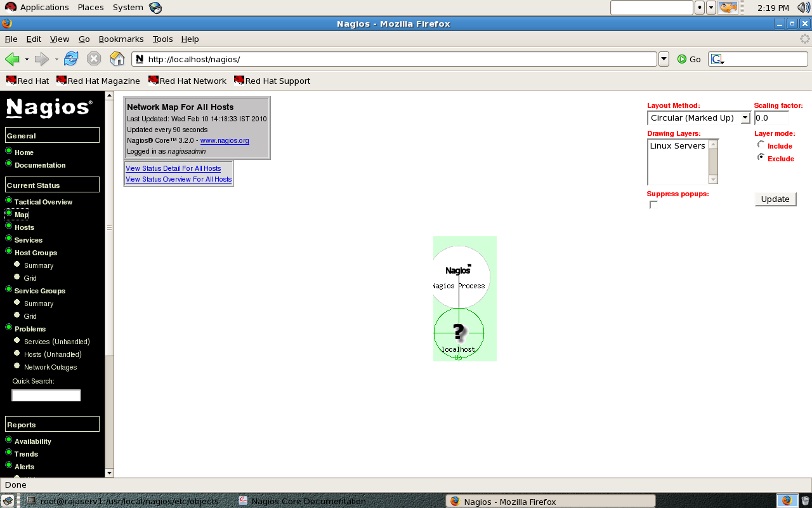Click the Scaling factor input field
812x508 pixels.
pyautogui.click(x=771, y=118)
